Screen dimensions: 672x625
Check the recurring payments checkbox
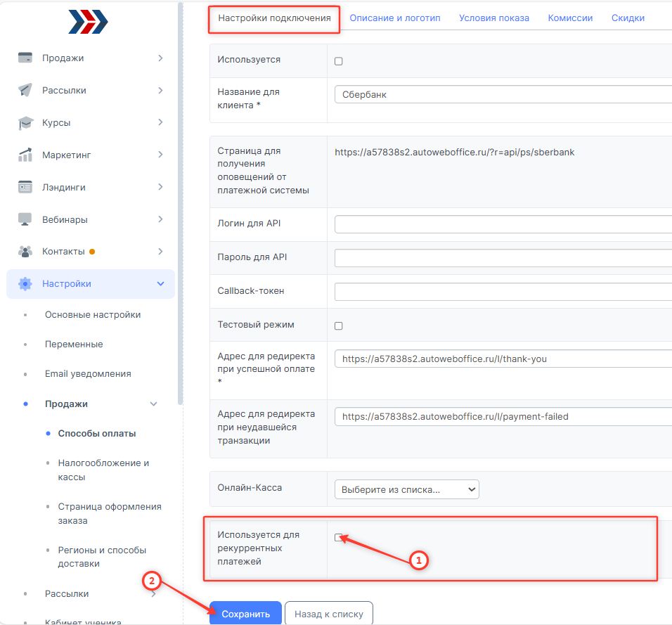click(338, 538)
